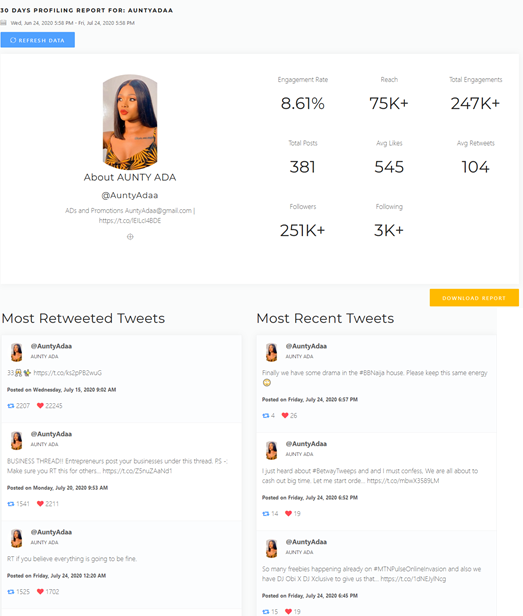Screen dimensions: 523x616
Task: Click the 251K+ Followers value
Action: 303,231
